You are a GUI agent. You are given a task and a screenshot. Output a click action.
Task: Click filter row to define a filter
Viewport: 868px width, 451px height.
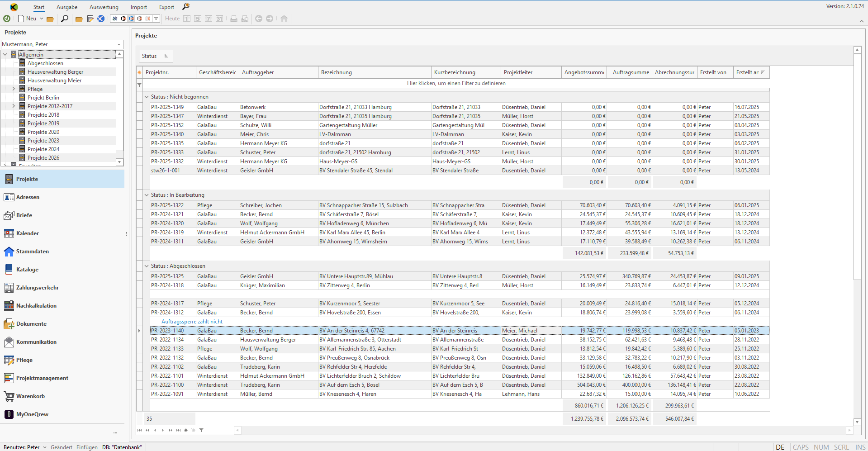[x=456, y=83]
